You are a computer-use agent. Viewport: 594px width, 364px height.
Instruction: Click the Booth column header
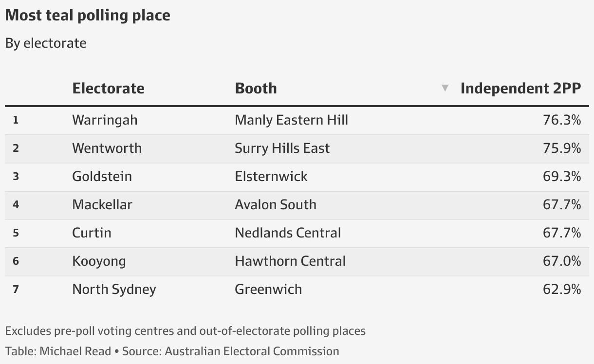pos(256,88)
